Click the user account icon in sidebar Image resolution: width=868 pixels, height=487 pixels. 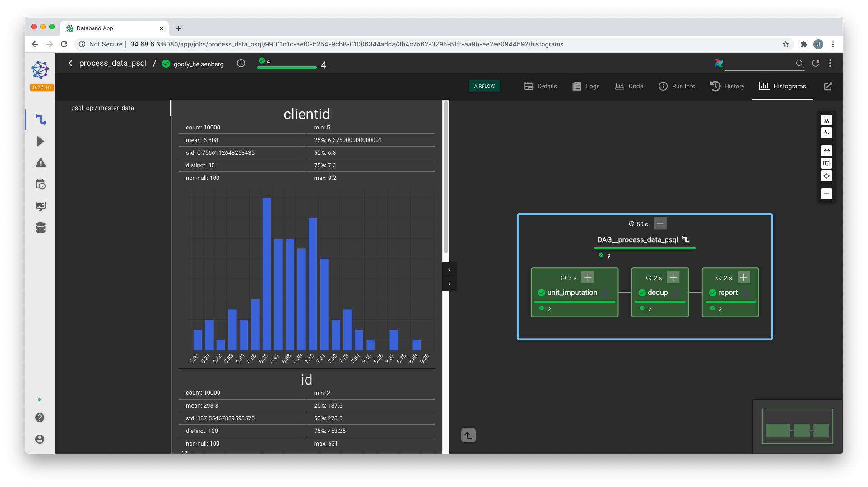click(x=40, y=439)
